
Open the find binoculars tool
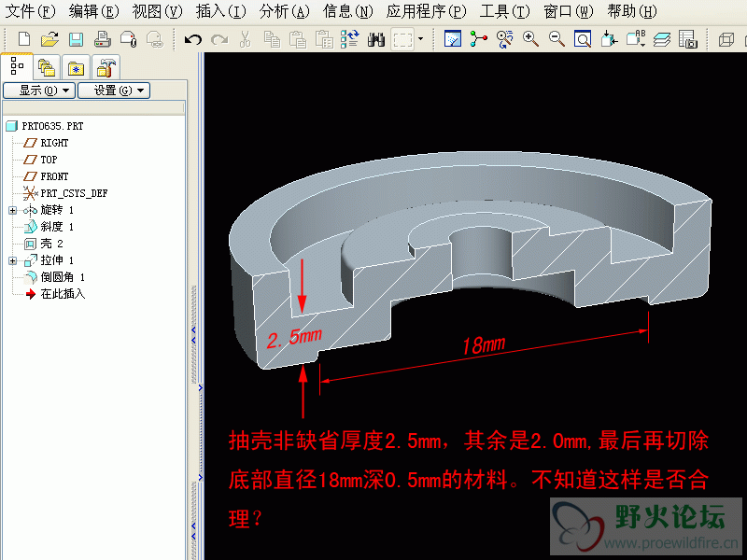[376, 39]
